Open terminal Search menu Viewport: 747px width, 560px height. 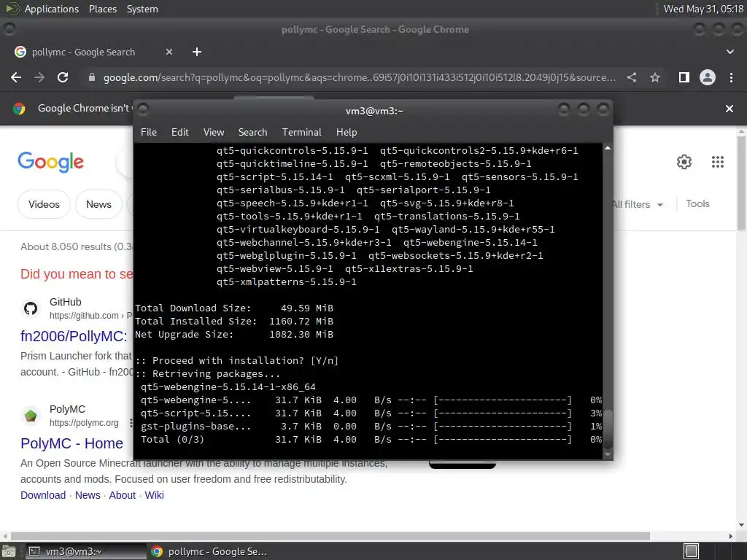pos(252,133)
